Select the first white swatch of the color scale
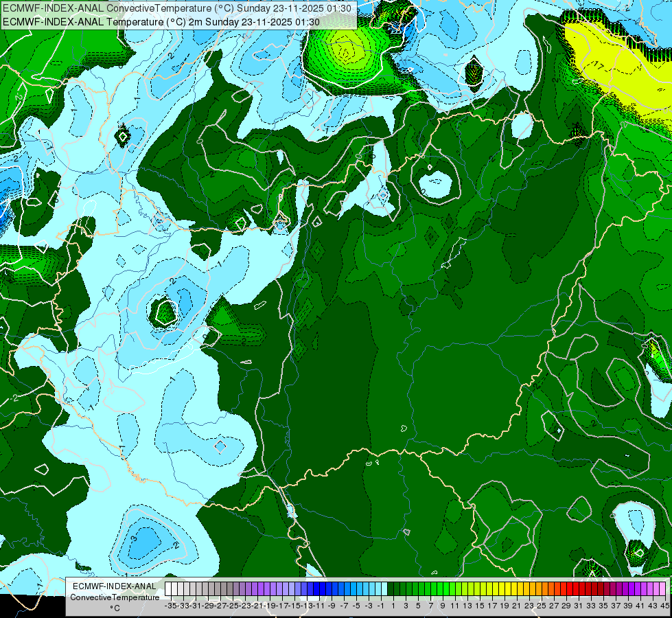 (168, 589)
